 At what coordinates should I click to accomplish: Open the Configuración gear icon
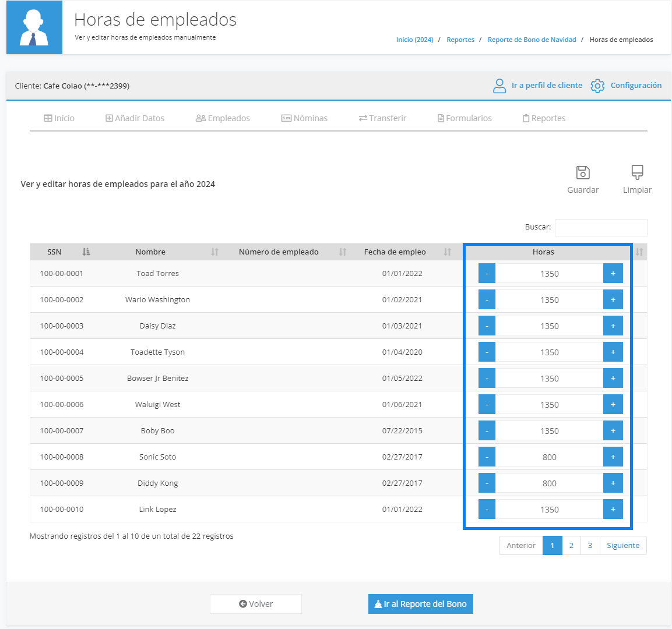(x=597, y=86)
